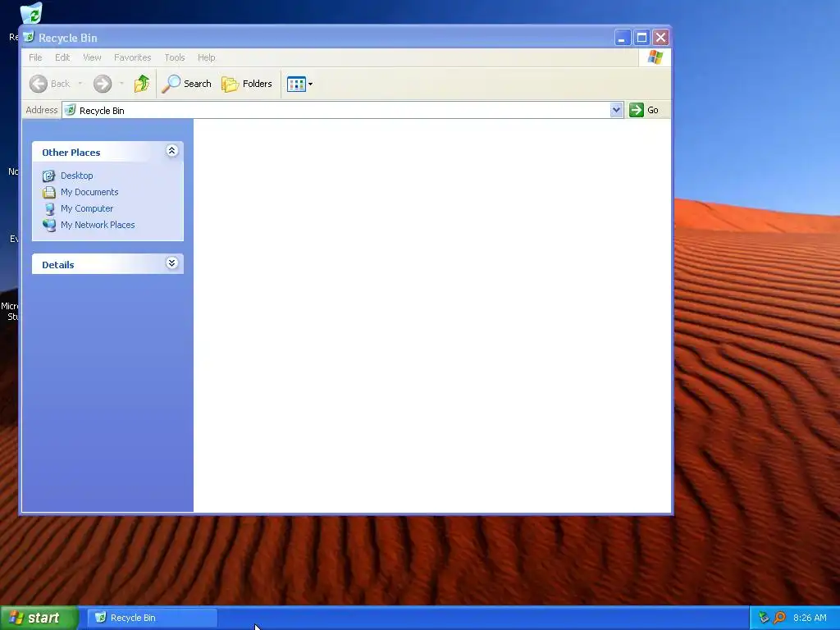Click the Forward arrow toolbar button
Screen dimensions: 840x630
(103, 84)
